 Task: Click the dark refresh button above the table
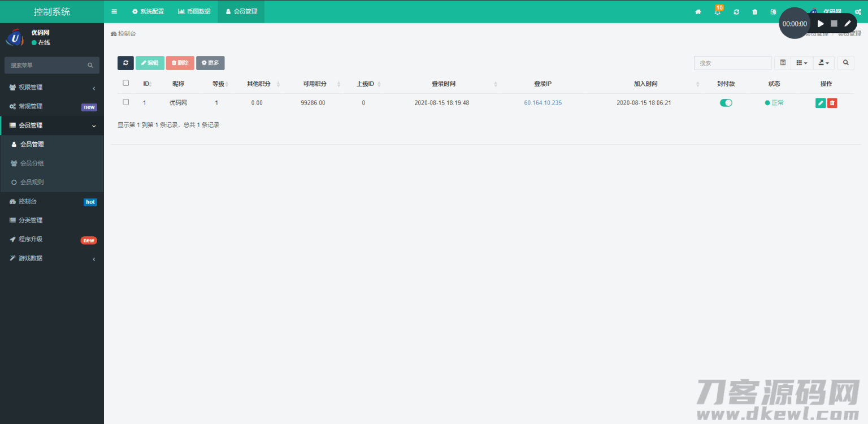[x=125, y=63]
